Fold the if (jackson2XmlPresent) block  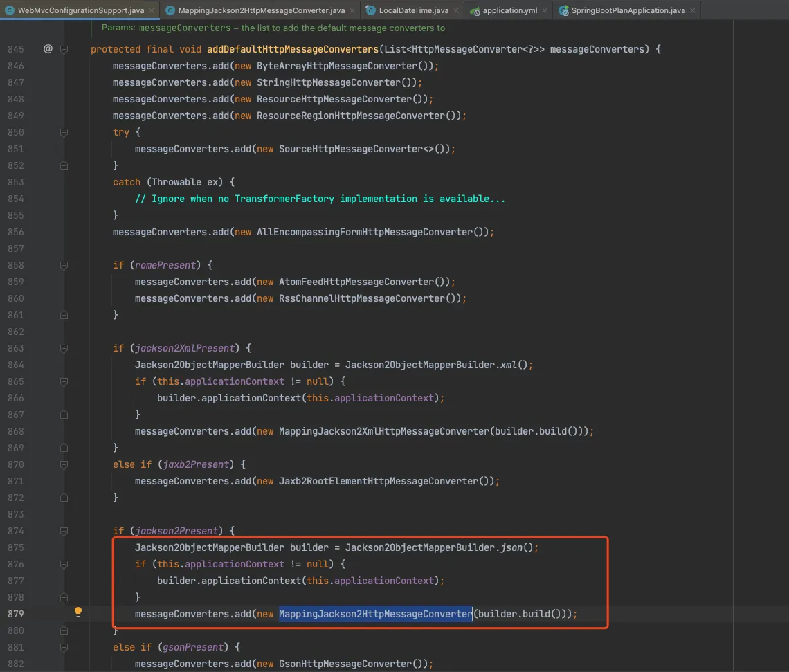coord(64,348)
